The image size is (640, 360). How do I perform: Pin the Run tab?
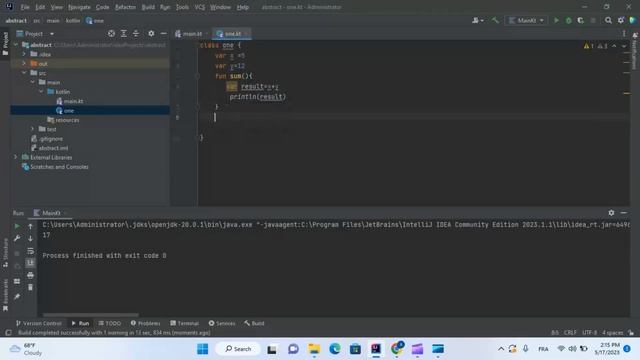(17, 296)
